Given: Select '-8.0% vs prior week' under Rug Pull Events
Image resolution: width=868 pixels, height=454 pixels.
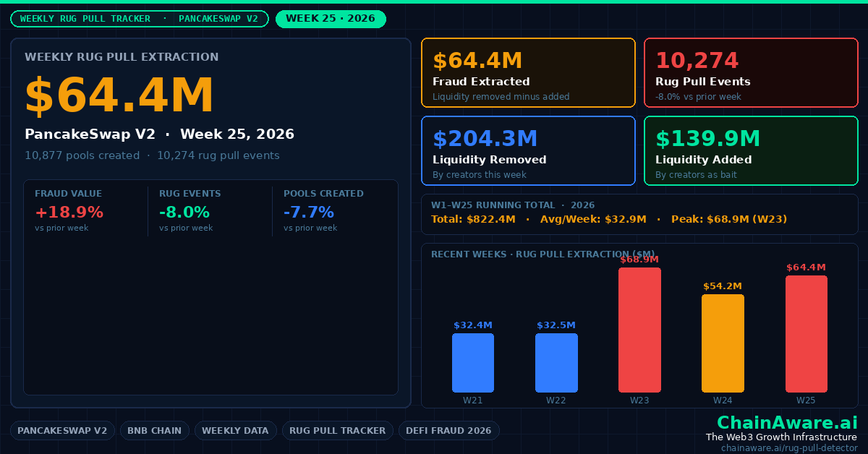Looking at the screenshot, I should coord(698,97).
